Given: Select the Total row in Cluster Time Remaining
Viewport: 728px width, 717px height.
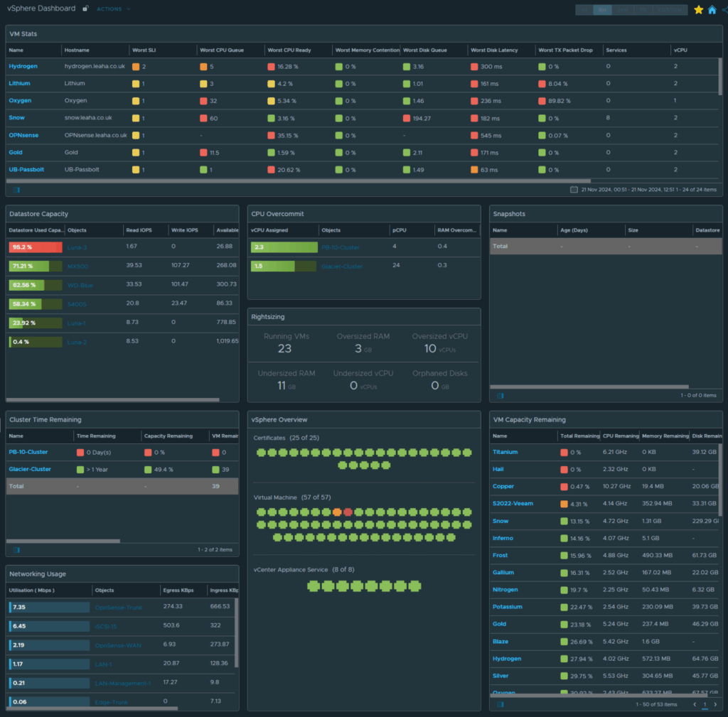Looking at the screenshot, I should coord(122,486).
